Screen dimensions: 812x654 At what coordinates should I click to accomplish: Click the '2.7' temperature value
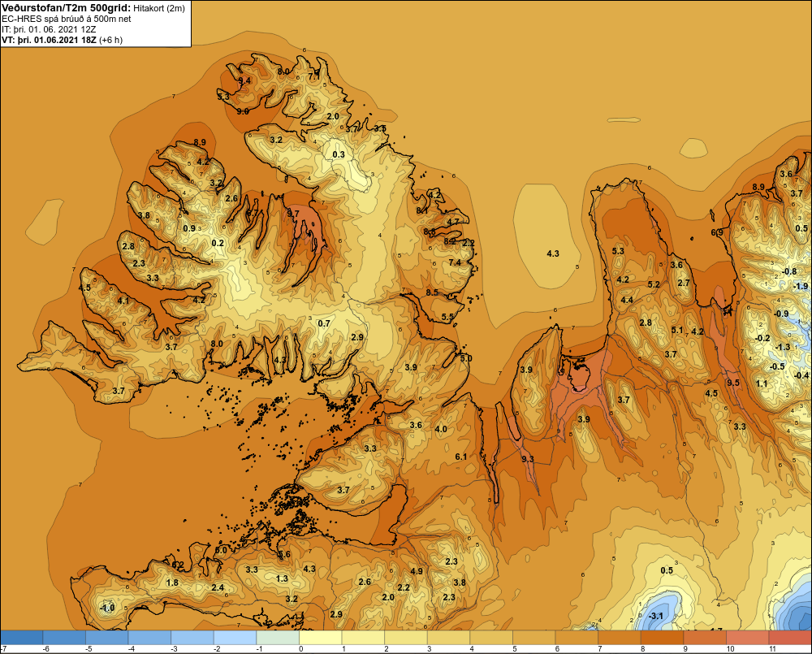[684, 283]
